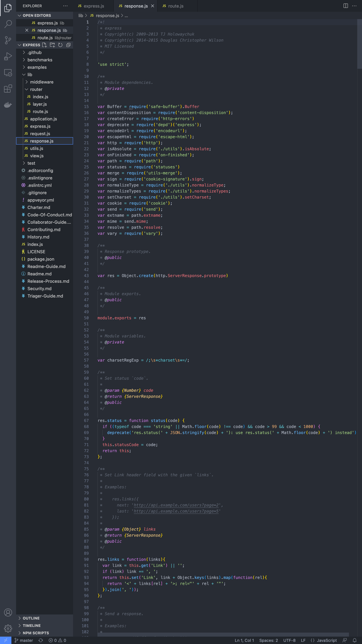Open application.js in the file tree
Image resolution: width=362 pixels, height=644 pixels.
tap(44, 119)
